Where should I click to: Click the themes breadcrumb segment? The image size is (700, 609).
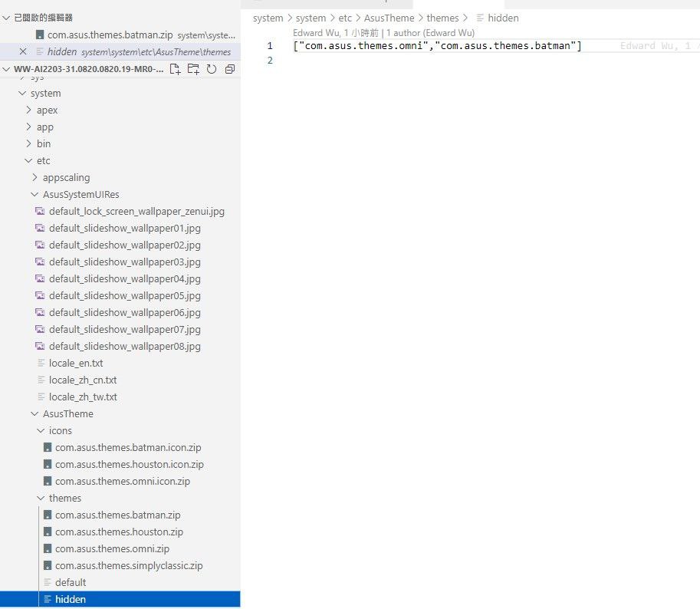pyautogui.click(x=442, y=18)
